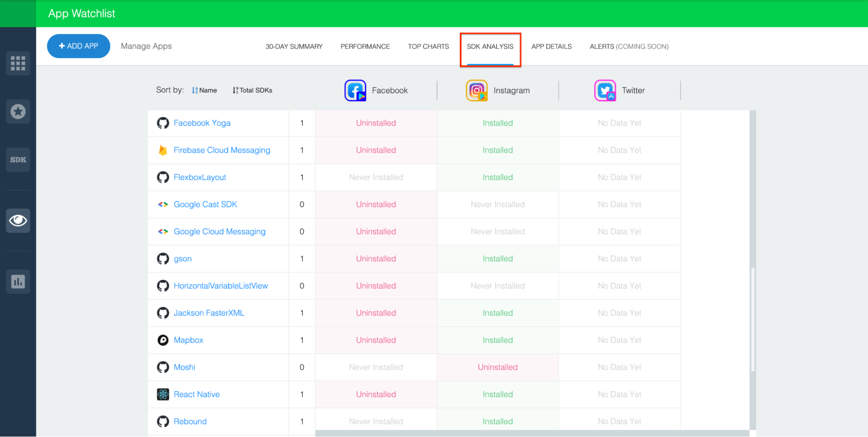Open the SDK section in sidebar
Viewport: 868px width, 437px height.
tap(18, 160)
